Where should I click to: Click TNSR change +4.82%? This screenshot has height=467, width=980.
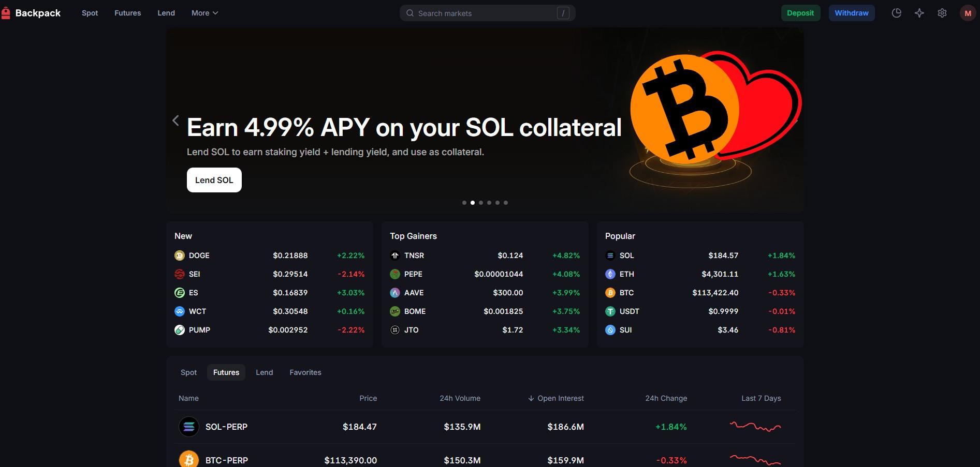tap(566, 255)
